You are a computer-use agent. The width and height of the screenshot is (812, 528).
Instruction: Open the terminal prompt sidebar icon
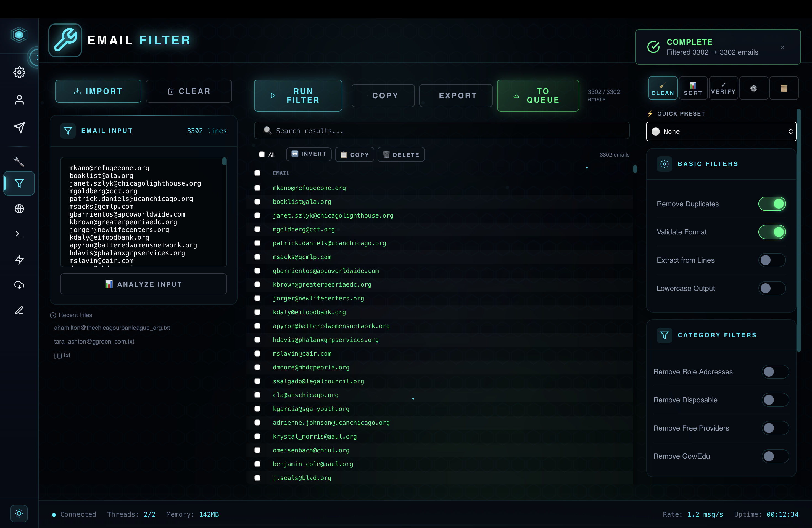coord(19,234)
